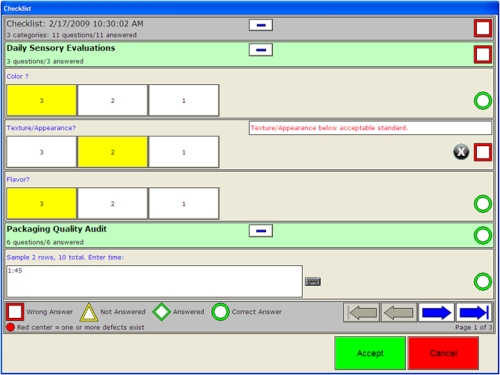Click the sample time input field
The height and width of the screenshot is (375, 500).
click(x=154, y=281)
